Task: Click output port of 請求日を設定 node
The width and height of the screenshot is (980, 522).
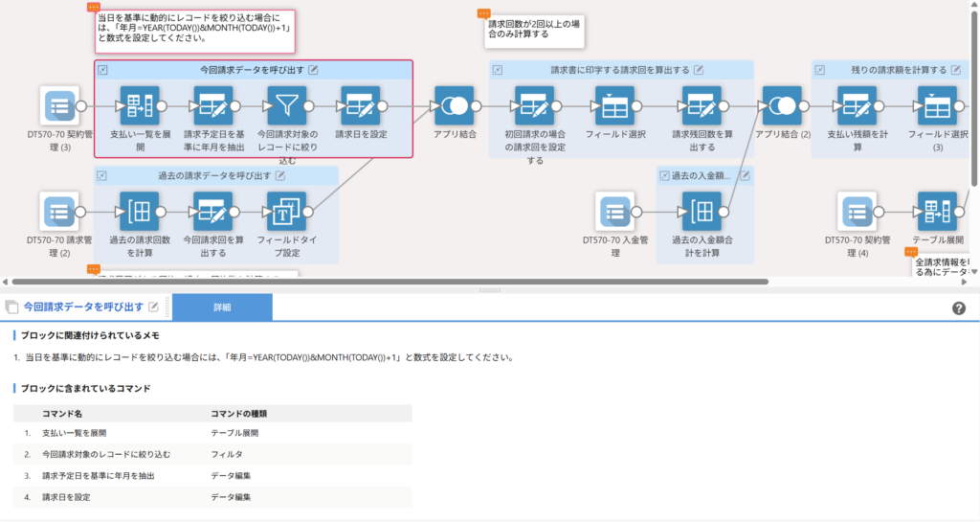Action: pyautogui.click(x=383, y=105)
